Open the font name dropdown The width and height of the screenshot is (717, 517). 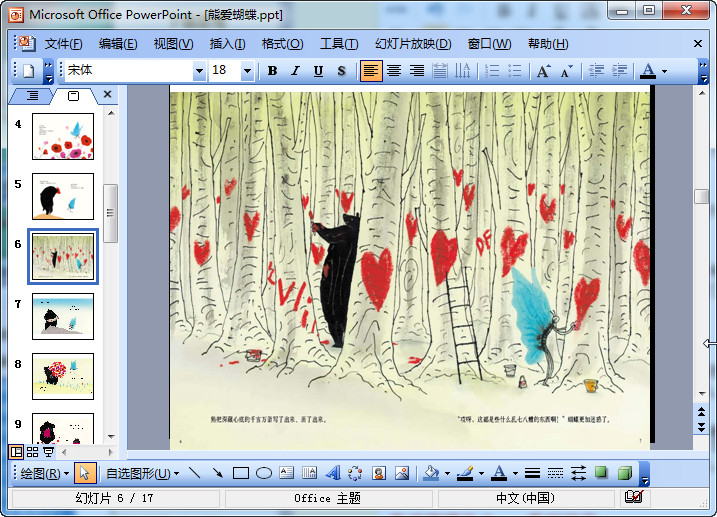pos(199,71)
